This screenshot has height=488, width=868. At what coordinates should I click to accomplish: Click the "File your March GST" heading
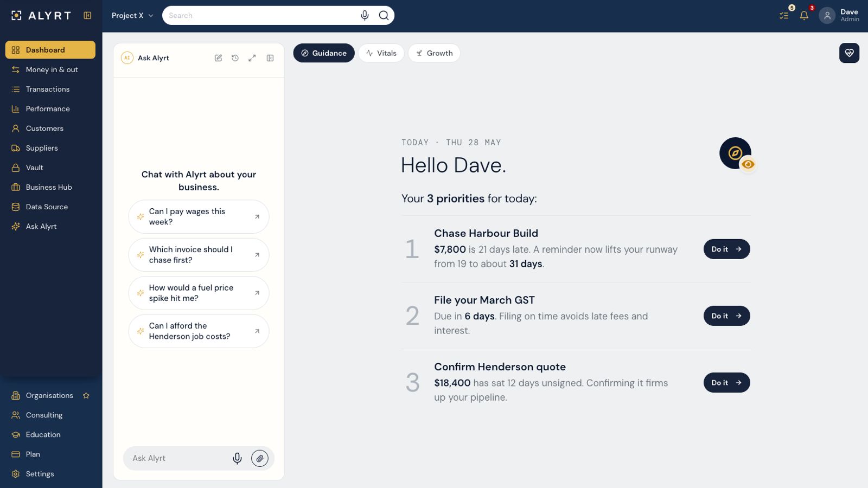tap(484, 300)
